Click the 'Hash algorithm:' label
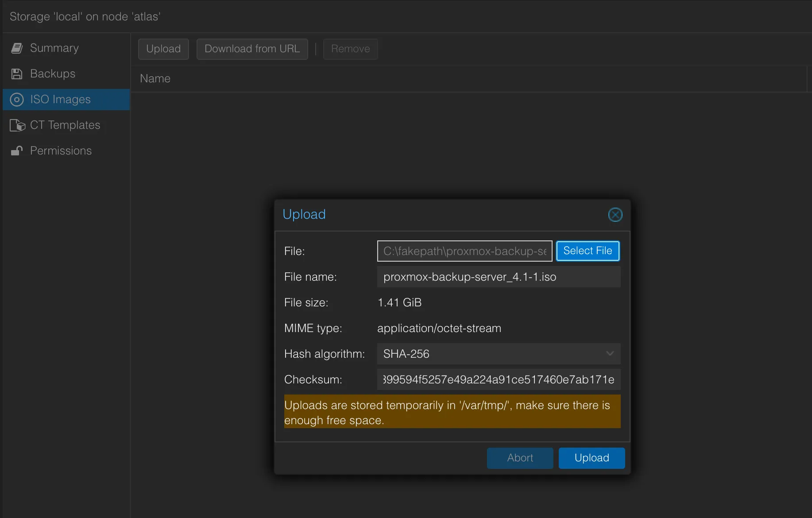This screenshot has width=812, height=518. (325, 354)
